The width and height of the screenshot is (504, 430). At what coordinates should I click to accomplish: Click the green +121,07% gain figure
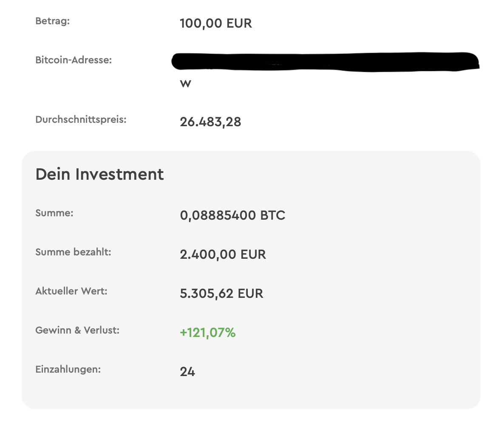click(207, 333)
